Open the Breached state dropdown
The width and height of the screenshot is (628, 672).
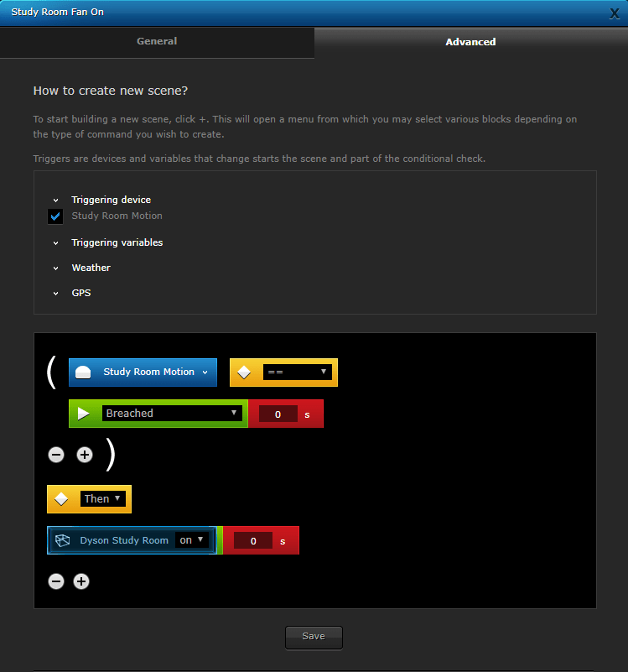click(172, 414)
